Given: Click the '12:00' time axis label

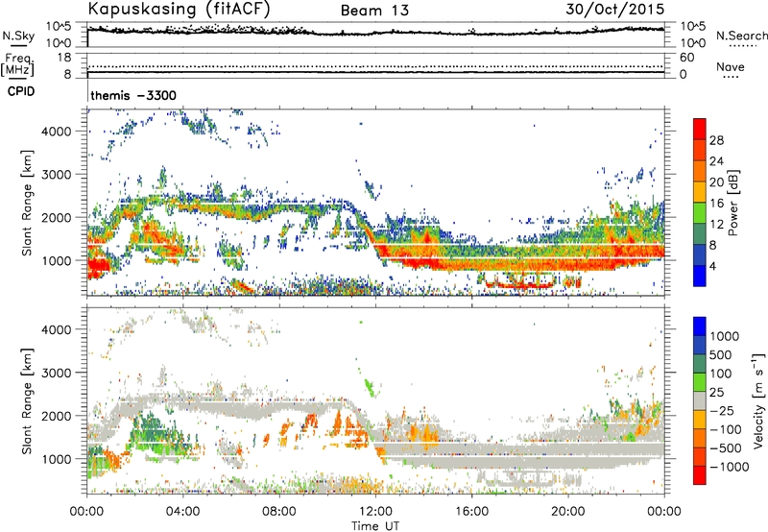Looking at the screenshot, I should coord(375,512).
